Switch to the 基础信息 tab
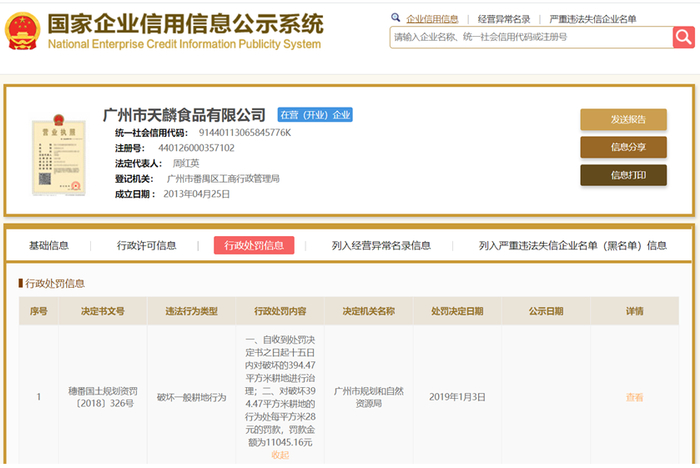 tap(49, 245)
